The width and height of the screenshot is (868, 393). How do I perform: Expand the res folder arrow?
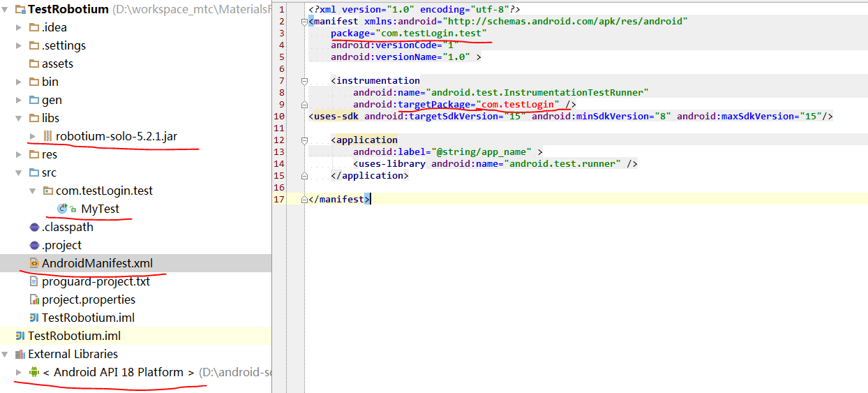tap(19, 155)
